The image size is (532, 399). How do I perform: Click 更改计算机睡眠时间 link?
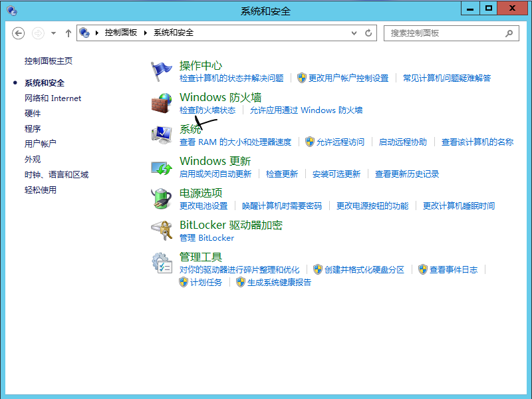[x=459, y=206]
